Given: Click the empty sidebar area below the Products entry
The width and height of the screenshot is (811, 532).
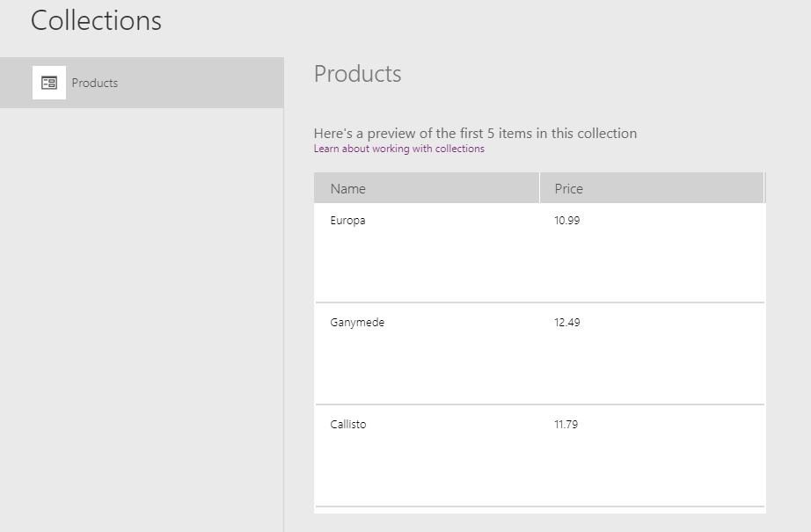Looking at the screenshot, I should click(142, 319).
